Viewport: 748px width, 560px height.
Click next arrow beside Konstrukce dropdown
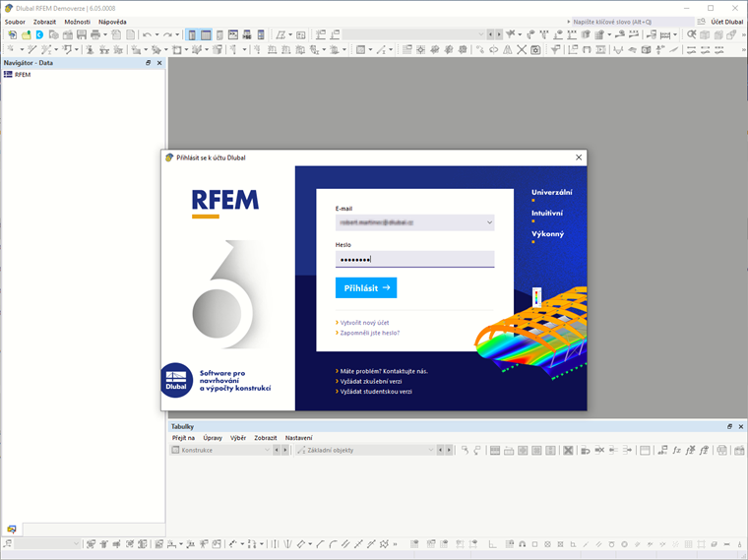click(285, 450)
